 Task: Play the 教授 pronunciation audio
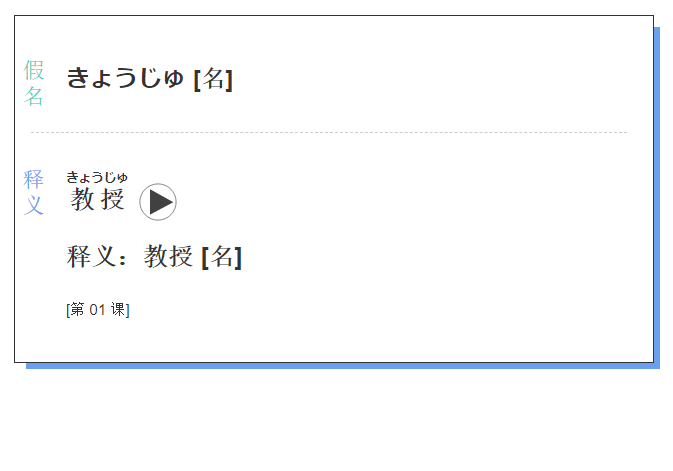pos(158,202)
